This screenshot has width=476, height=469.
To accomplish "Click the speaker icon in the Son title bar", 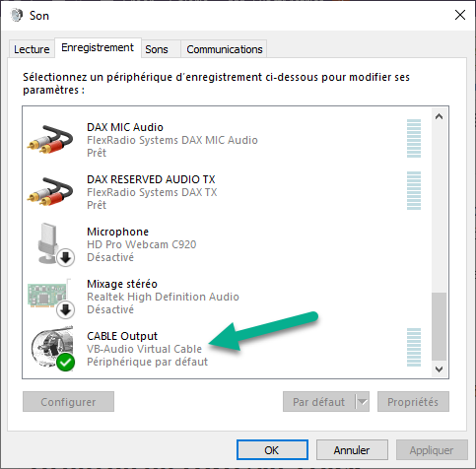I will click(x=17, y=15).
